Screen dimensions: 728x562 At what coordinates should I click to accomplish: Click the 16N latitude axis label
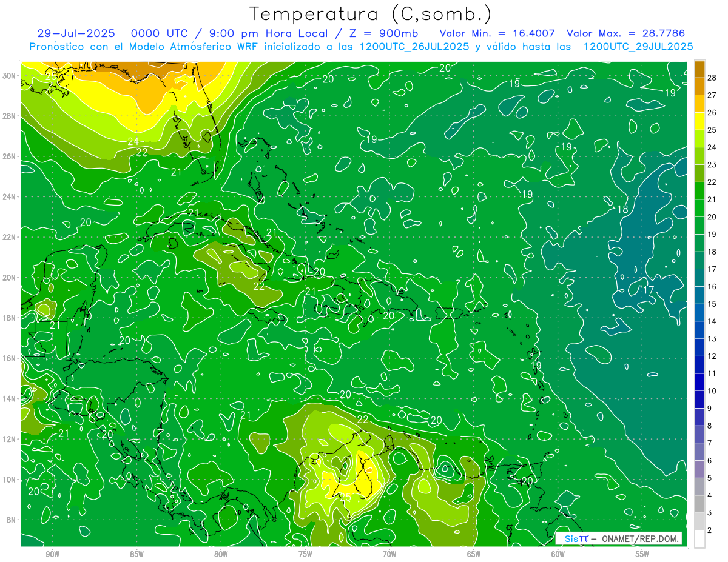pos(10,358)
